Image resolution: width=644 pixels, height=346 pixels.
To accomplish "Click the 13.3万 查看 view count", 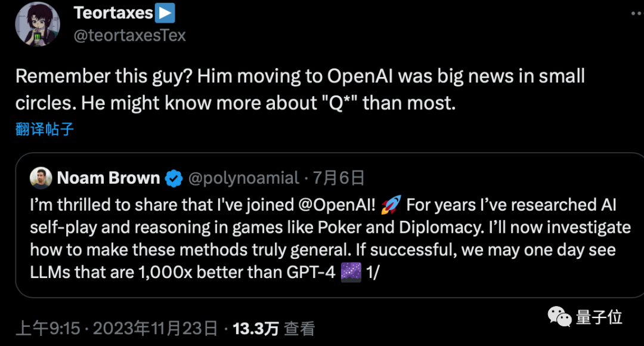I will [x=274, y=328].
